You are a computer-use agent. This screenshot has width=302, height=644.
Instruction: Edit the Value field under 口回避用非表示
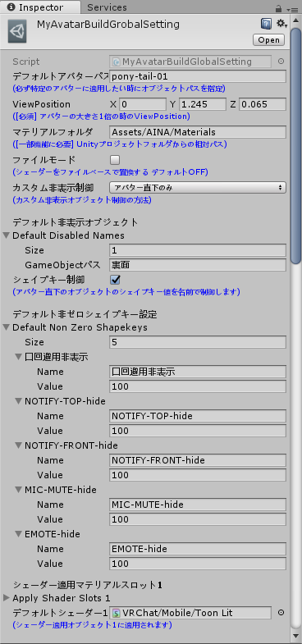[198, 386]
